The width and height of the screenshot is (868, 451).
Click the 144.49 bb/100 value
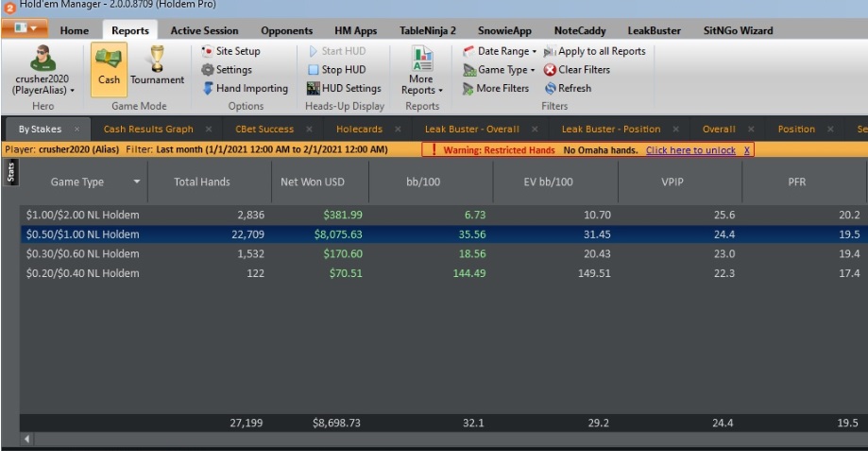469,273
